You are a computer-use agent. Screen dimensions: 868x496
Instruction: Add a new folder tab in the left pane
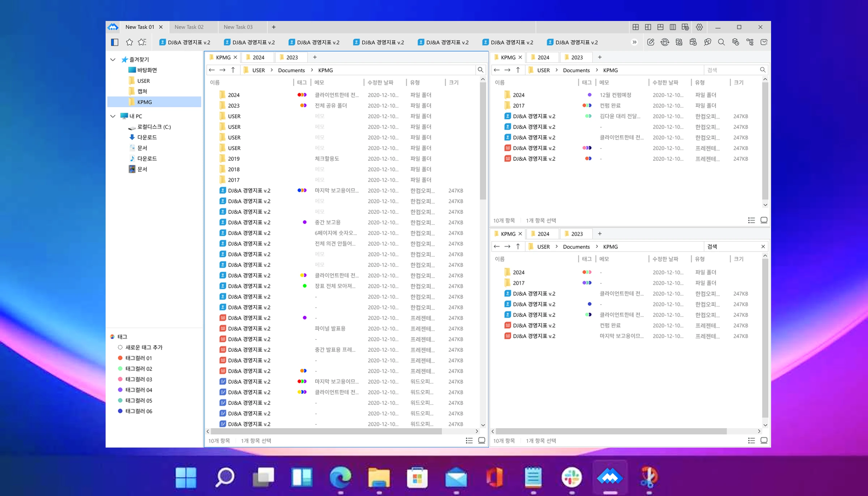(x=315, y=57)
